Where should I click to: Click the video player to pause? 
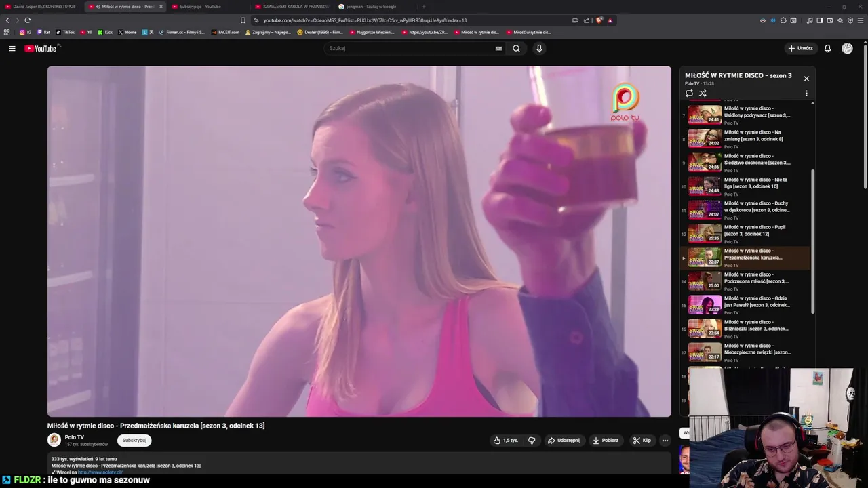click(x=359, y=241)
